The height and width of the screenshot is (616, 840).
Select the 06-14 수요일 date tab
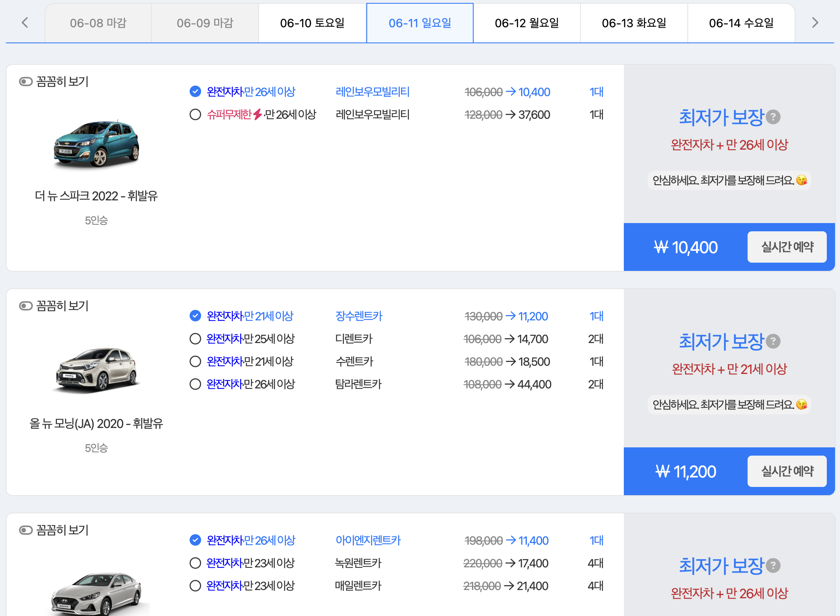pos(741,23)
